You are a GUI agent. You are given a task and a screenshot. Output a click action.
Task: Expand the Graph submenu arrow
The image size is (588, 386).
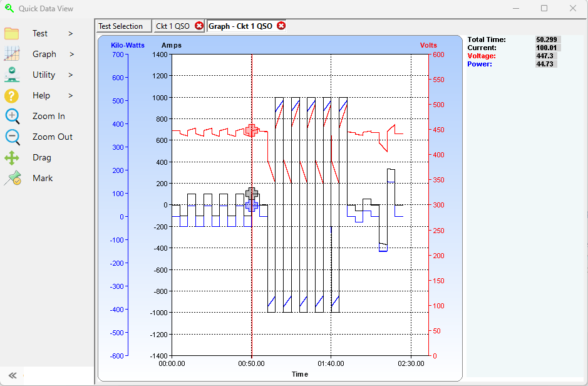click(x=71, y=54)
